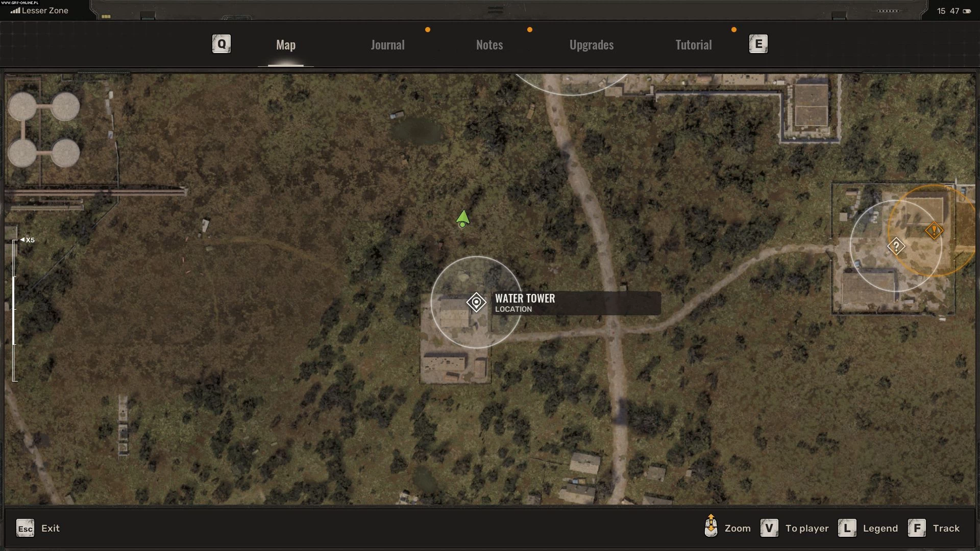Screen dimensions: 980x551
Task: Click the green player arrow on map
Action: tap(463, 218)
